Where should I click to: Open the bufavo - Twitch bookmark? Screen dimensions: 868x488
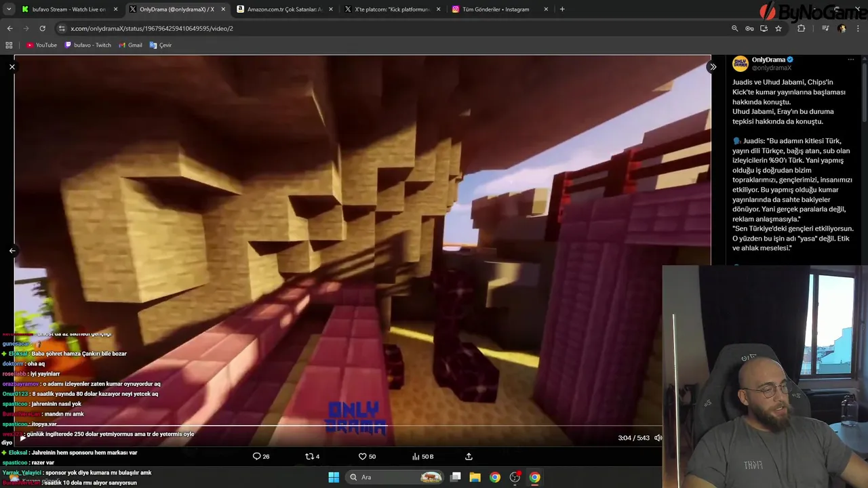[x=87, y=45]
